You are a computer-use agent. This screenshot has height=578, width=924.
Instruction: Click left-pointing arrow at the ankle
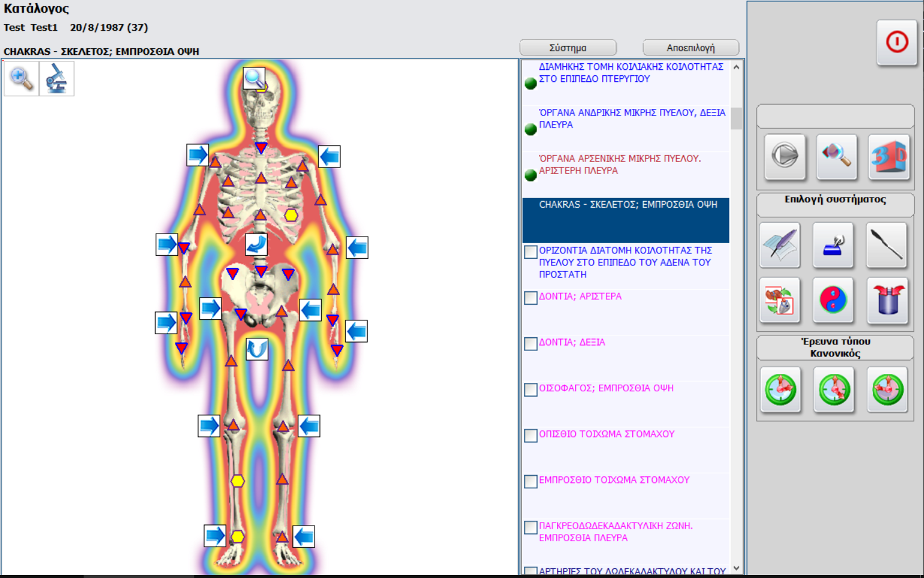tap(304, 536)
